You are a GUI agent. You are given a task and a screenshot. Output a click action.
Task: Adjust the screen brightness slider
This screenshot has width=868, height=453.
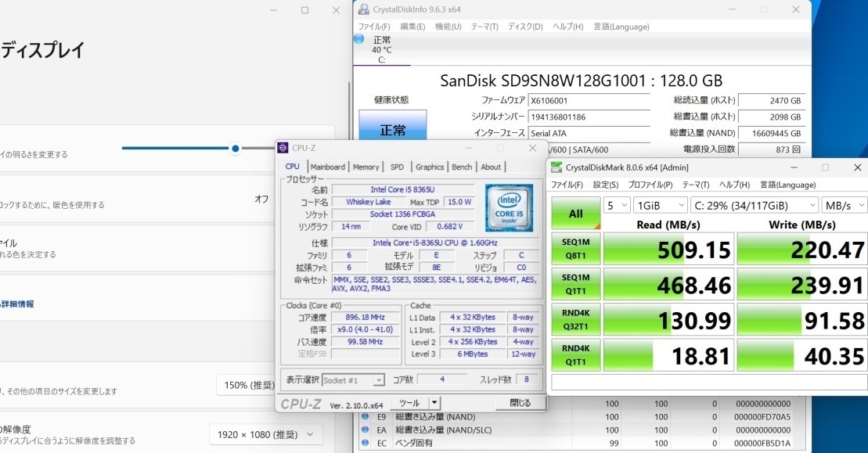(234, 148)
